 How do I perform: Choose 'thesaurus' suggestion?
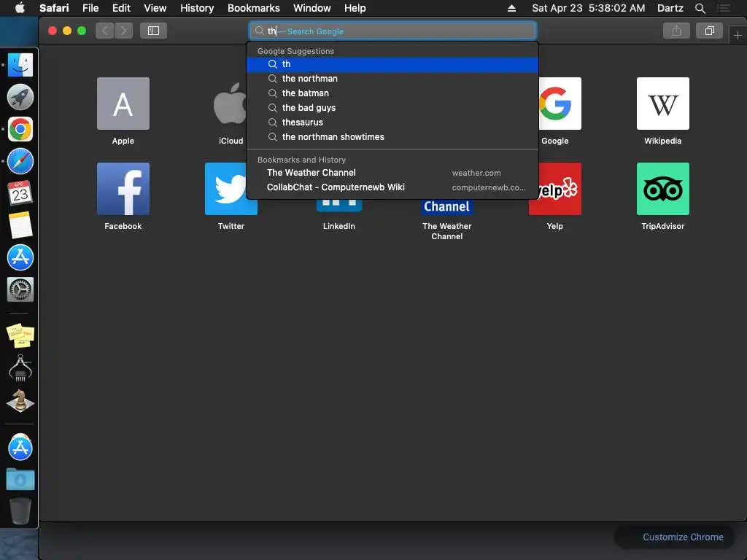coord(392,122)
